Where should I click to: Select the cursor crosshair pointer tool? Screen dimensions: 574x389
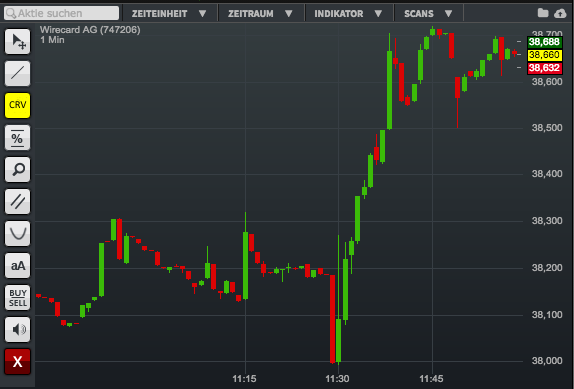click(18, 41)
